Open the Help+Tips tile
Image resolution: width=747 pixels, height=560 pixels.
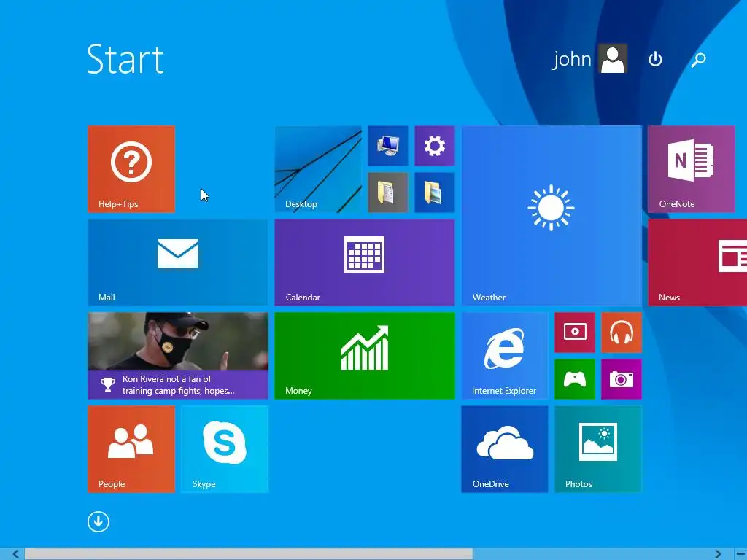(131, 169)
